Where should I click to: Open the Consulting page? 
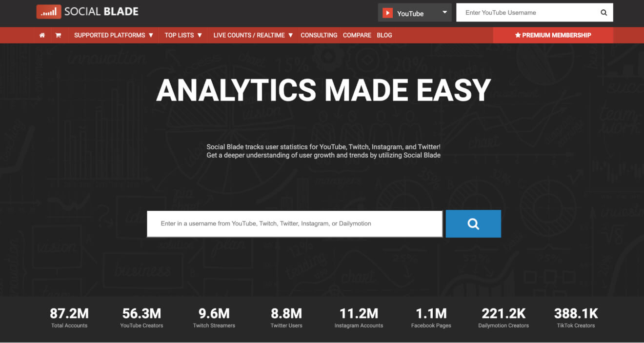(319, 35)
